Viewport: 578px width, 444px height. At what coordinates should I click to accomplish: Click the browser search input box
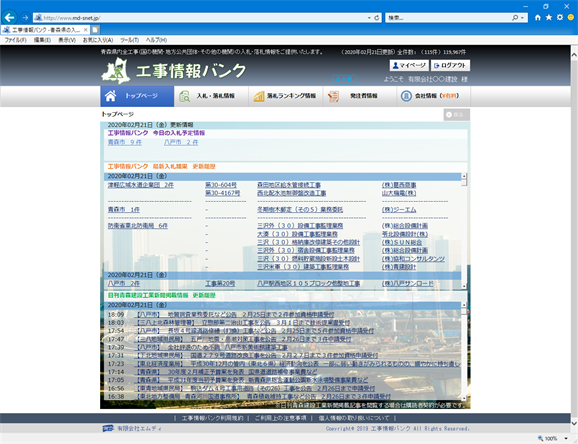(448, 18)
